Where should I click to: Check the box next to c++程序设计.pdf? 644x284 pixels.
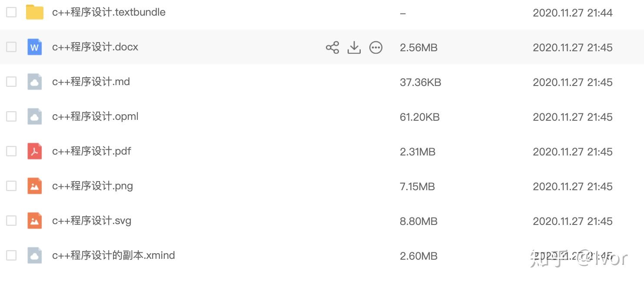(11, 151)
